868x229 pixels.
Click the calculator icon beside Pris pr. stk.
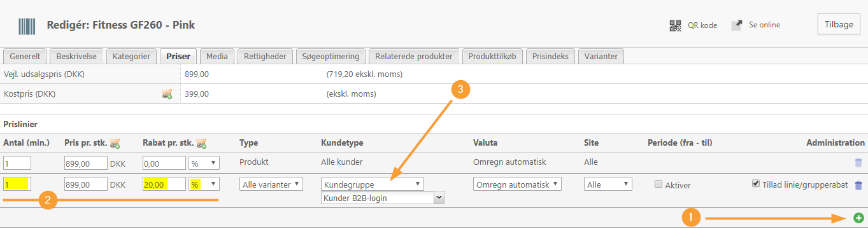[115, 143]
